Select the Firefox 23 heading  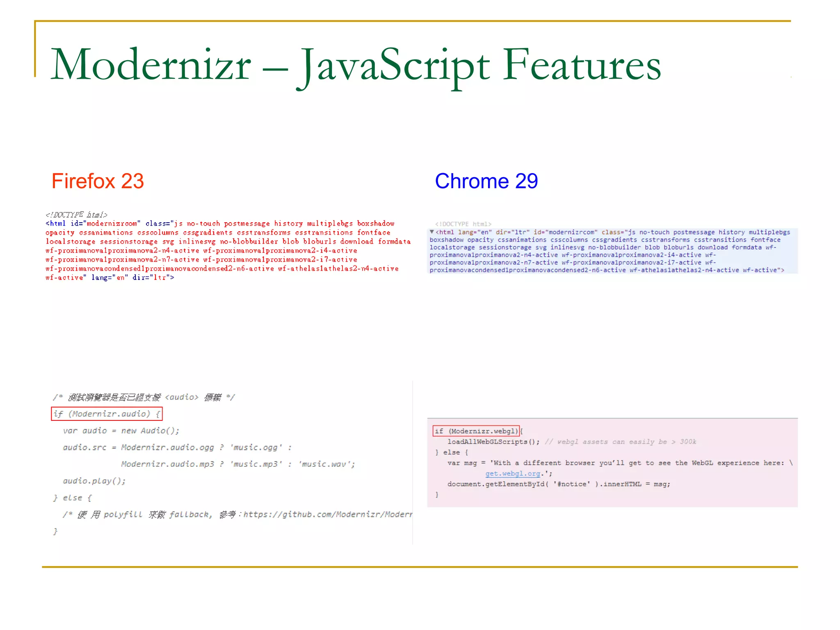(x=98, y=181)
